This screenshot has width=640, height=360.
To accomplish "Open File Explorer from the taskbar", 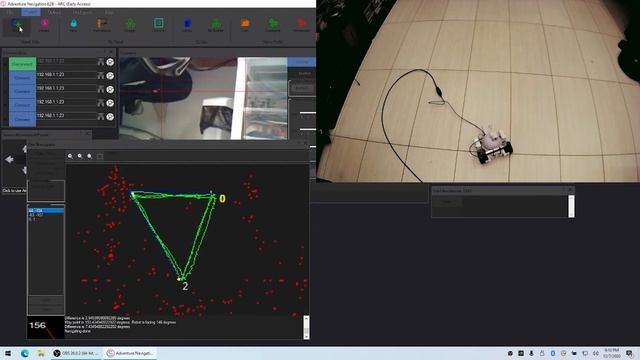I will click(41, 353).
